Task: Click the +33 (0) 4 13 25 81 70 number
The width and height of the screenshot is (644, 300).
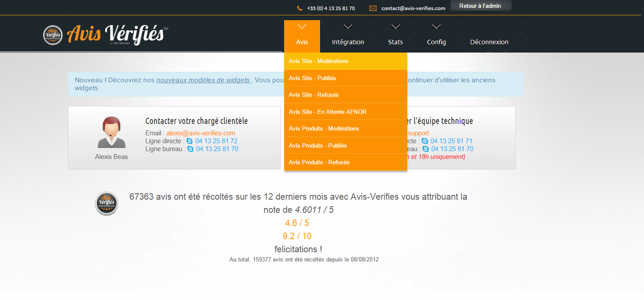Action: pyautogui.click(x=331, y=8)
